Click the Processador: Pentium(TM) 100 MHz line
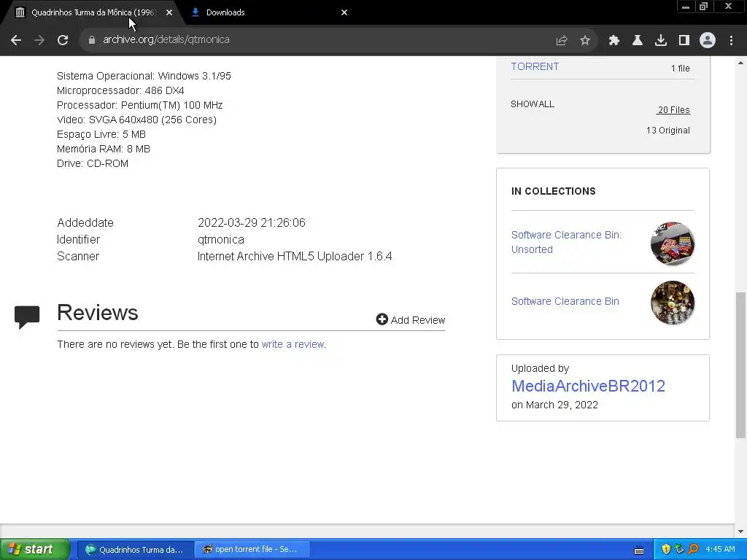The image size is (747, 560). click(x=139, y=105)
